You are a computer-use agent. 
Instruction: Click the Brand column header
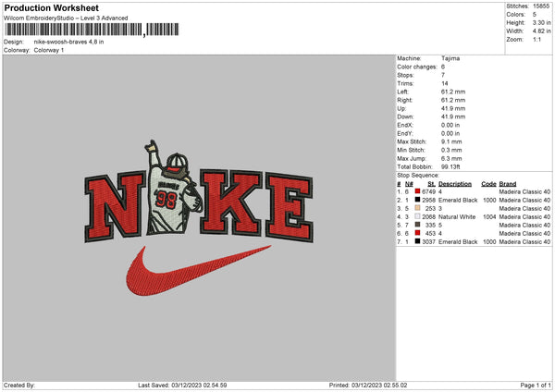(x=508, y=184)
